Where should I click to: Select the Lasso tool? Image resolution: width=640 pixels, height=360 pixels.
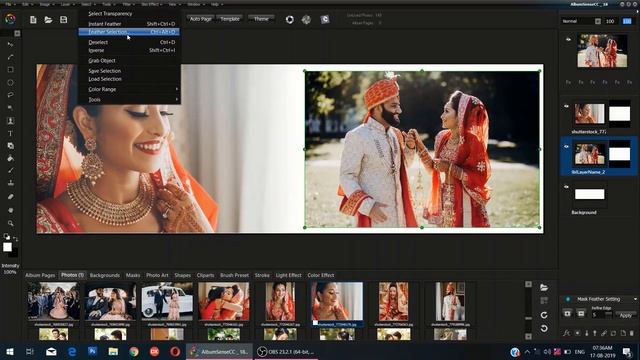pyautogui.click(x=11, y=95)
